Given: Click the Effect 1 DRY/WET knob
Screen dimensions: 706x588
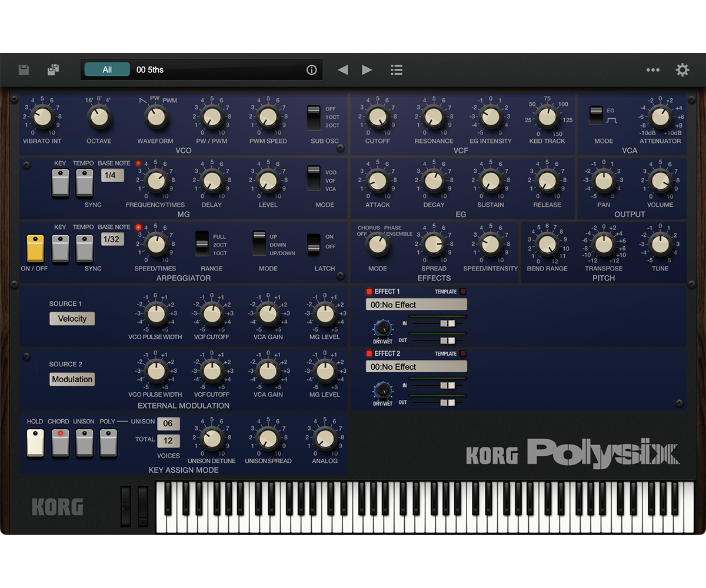Looking at the screenshot, I should [x=383, y=329].
